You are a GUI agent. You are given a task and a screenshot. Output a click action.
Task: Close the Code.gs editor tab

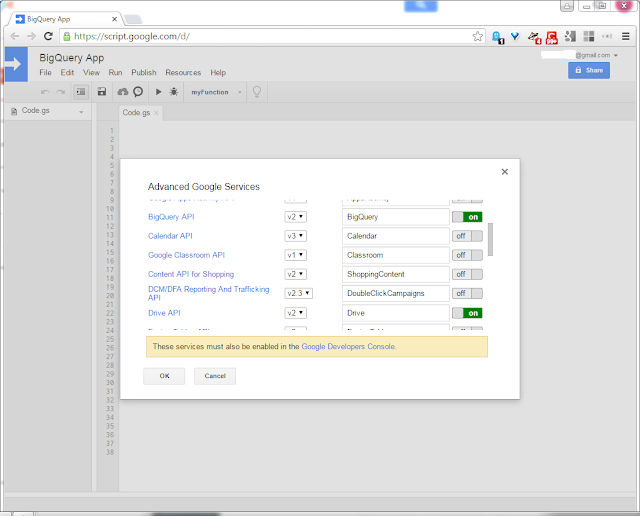tap(156, 113)
